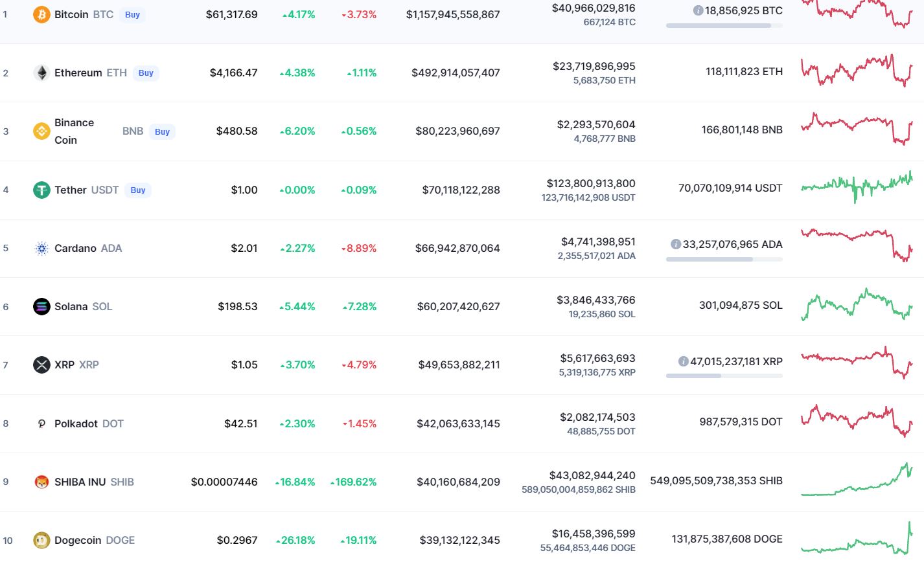Click the XRP logo icon
924x562 pixels.
tap(41, 365)
